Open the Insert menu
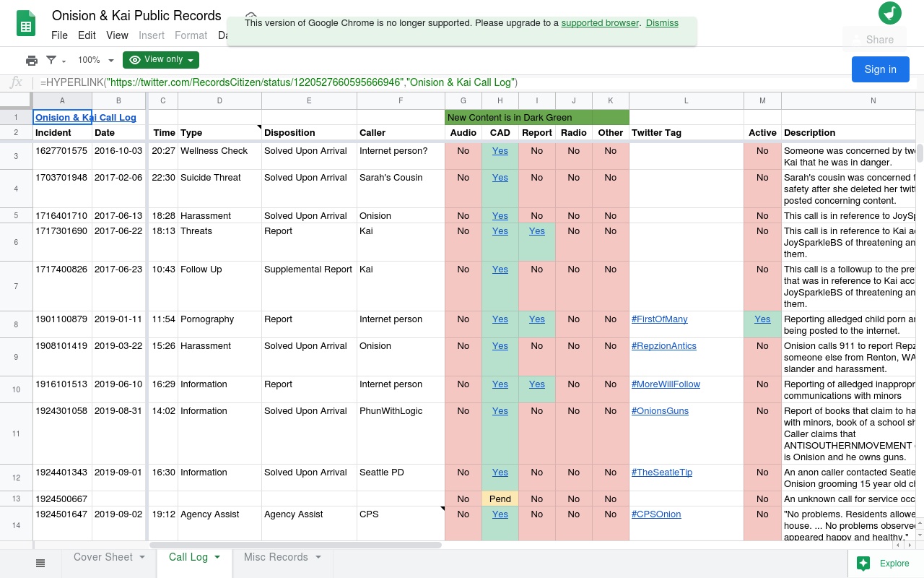 [x=152, y=35]
